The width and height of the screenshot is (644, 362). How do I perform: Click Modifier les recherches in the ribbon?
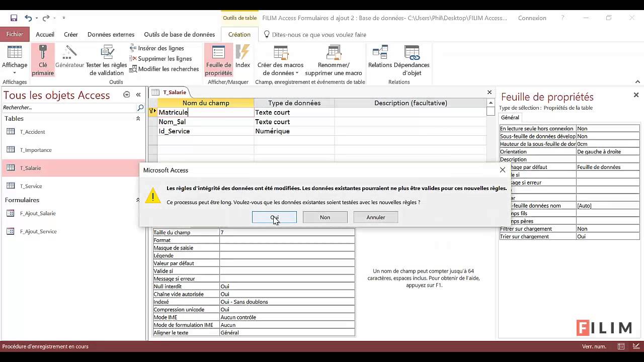tap(164, 69)
